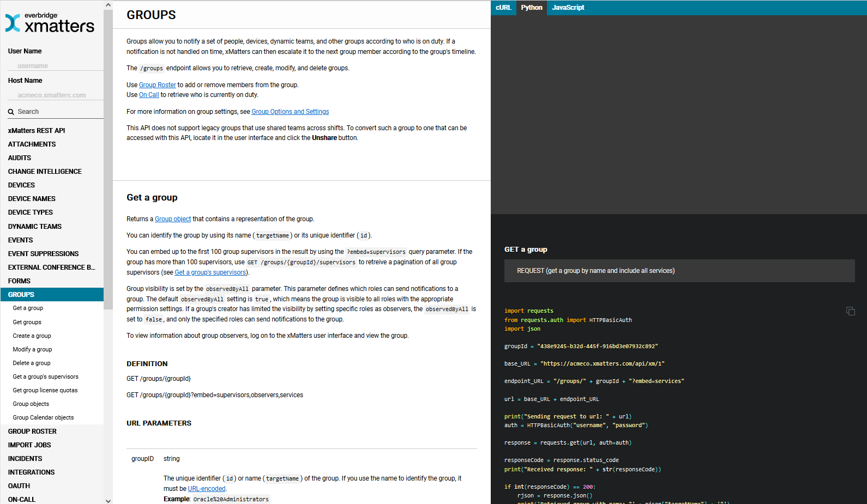Click the 'GET a group' code panel title
The height and width of the screenshot is (504, 867).
pos(526,250)
